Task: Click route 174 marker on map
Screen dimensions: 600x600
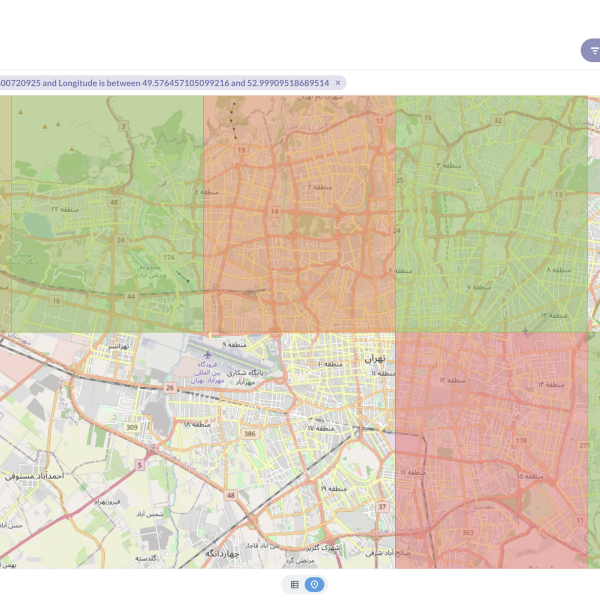Action: (168, 258)
